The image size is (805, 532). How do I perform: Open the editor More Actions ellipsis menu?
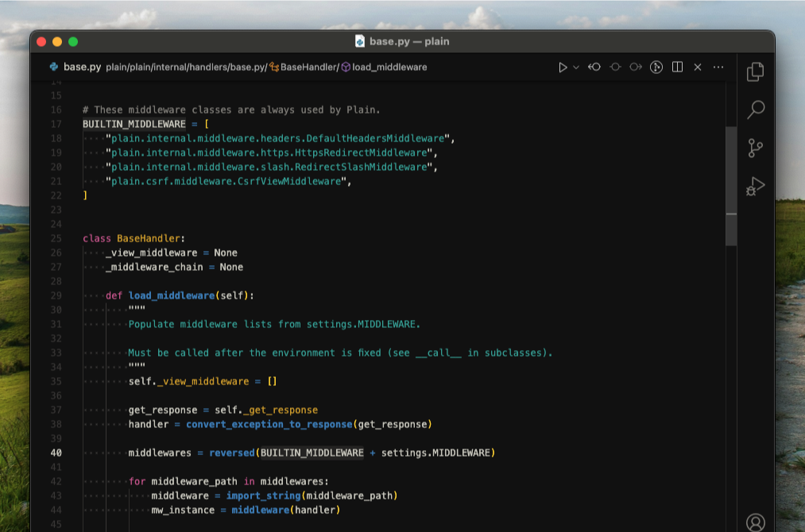(718, 67)
